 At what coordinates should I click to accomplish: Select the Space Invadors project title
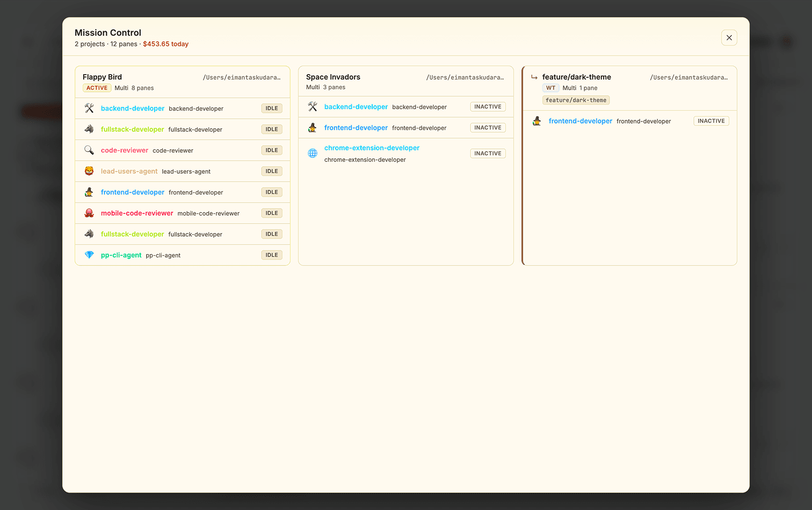coord(333,77)
